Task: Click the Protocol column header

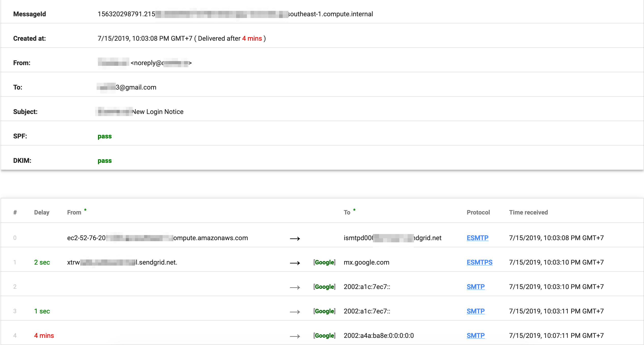Action: tap(478, 212)
